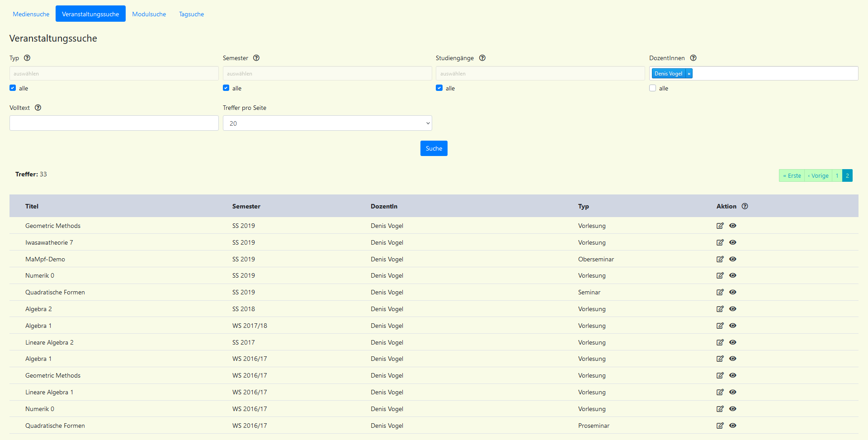Click the Suche button
The width and height of the screenshot is (868, 440).
[x=434, y=148]
